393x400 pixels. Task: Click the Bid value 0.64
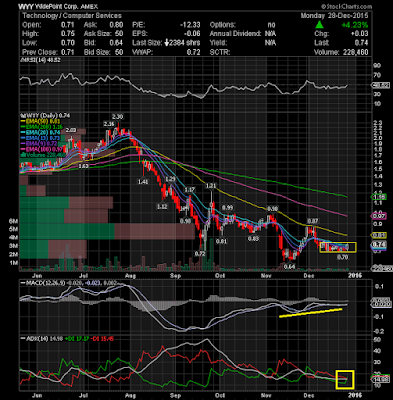(x=117, y=43)
